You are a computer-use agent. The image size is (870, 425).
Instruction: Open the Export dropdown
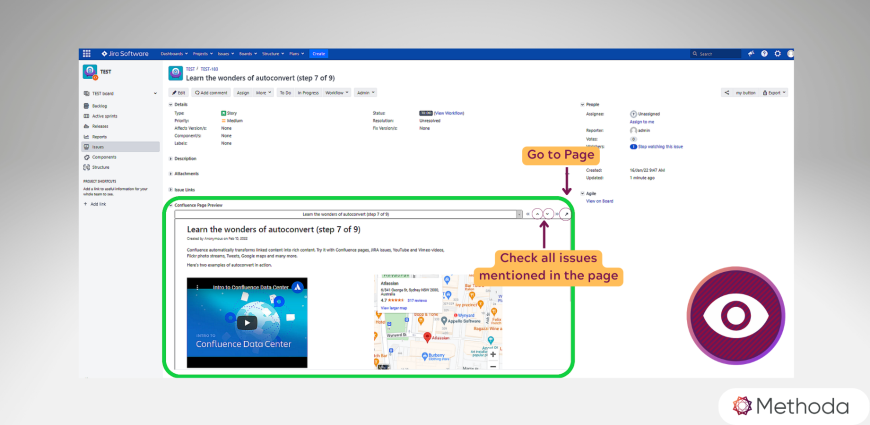[x=775, y=93]
